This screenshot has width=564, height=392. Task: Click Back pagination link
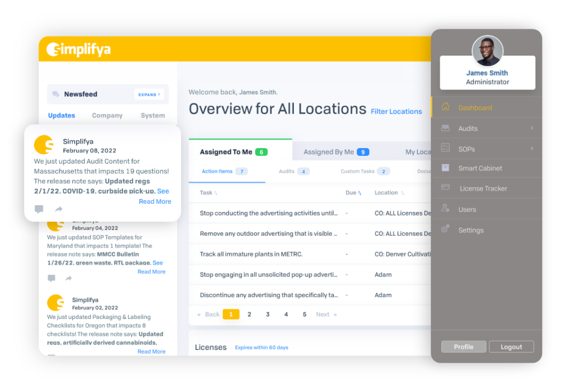click(x=208, y=314)
